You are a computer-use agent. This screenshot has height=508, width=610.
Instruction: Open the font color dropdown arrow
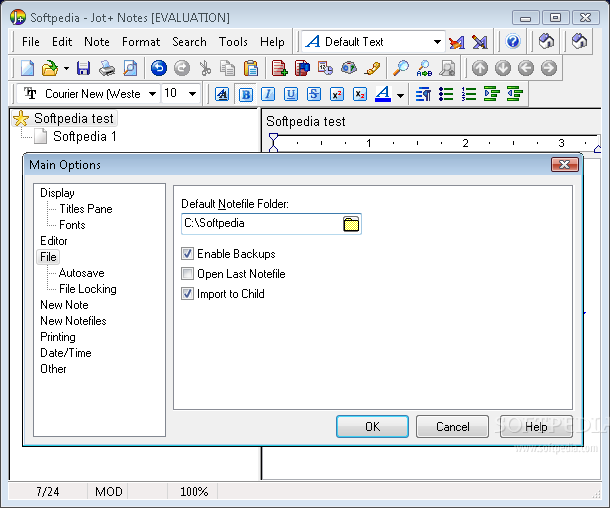pos(400,95)
